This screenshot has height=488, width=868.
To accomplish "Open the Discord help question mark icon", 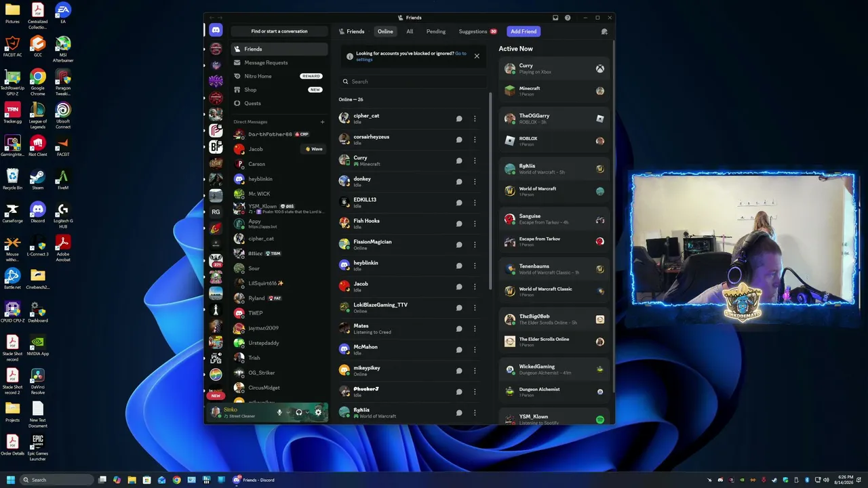I will [x=568, y=18].
